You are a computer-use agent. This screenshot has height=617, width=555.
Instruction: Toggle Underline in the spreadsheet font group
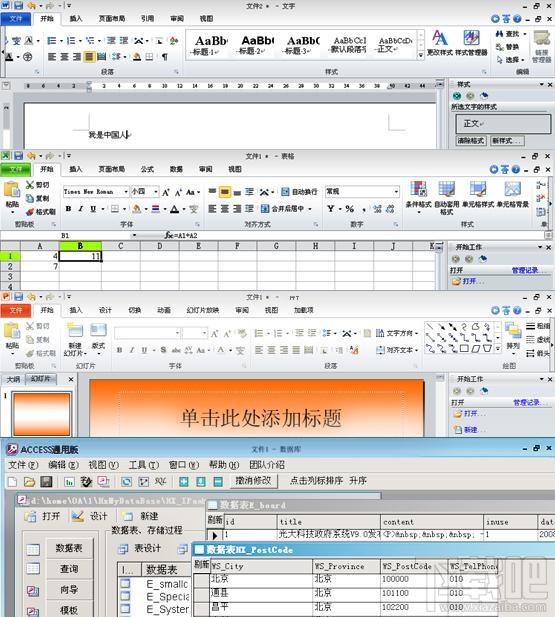93,209
